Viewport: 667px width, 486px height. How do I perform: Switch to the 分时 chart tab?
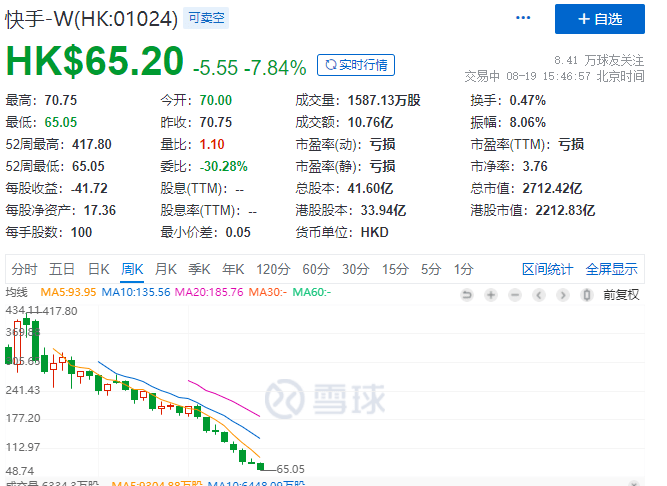24,269
